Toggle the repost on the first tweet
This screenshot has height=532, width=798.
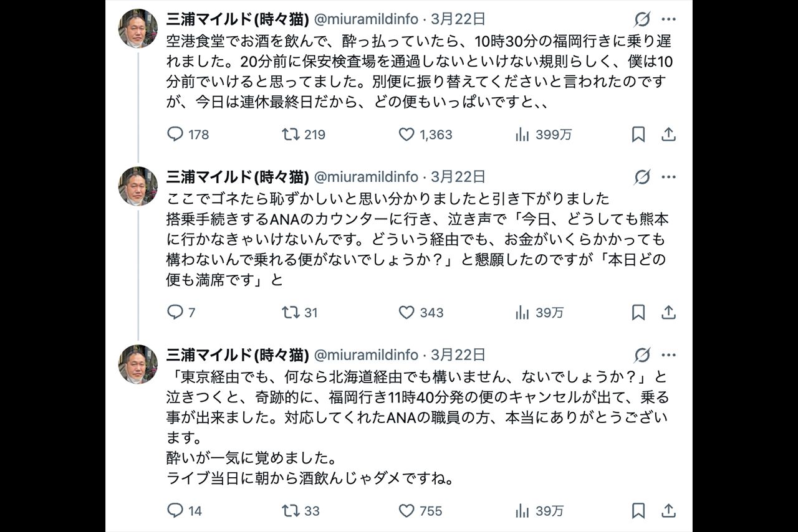pos(291,133)
